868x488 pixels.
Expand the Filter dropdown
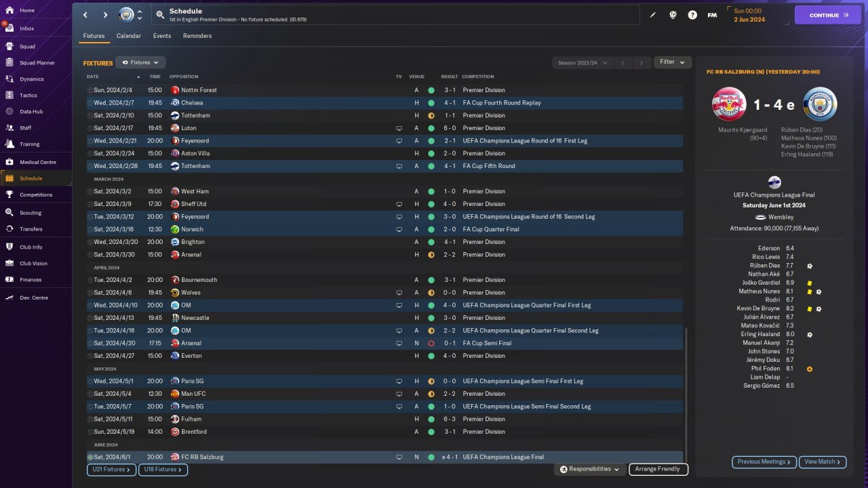[x=673, y=62]
